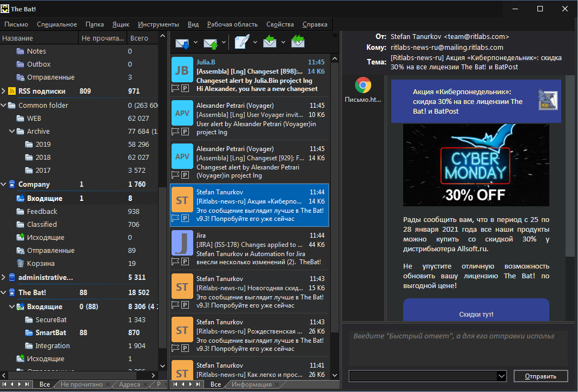Select the Outbox folder

[39, 64]
